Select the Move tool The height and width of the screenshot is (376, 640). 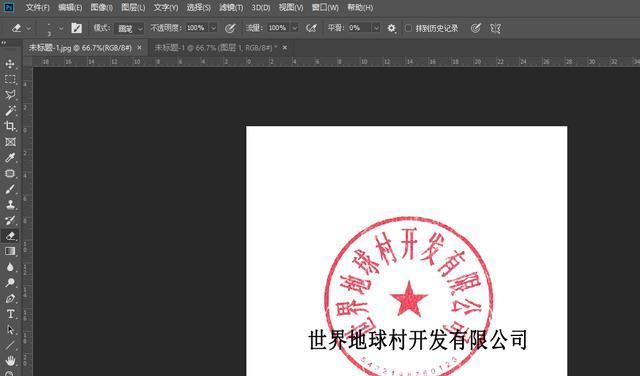[10, 64]
